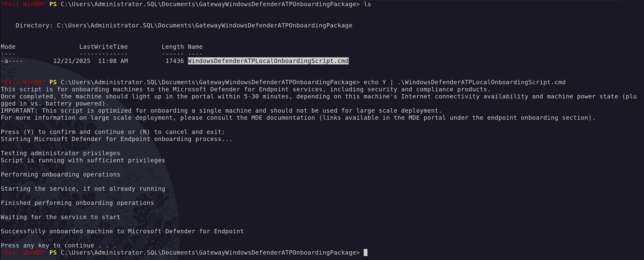
Task: Click the 'Length' column header
Action: pyautogui.click(x=173, y=47)
